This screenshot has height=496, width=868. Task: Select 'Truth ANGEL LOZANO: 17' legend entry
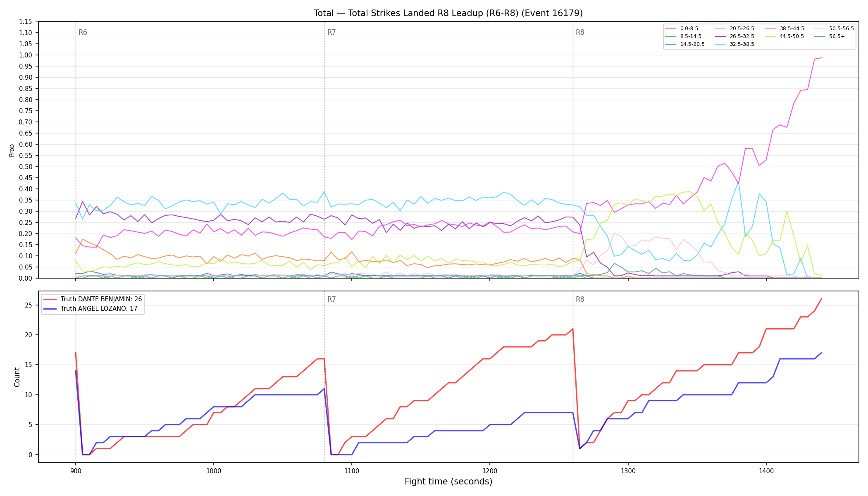(x=90, y=308)
